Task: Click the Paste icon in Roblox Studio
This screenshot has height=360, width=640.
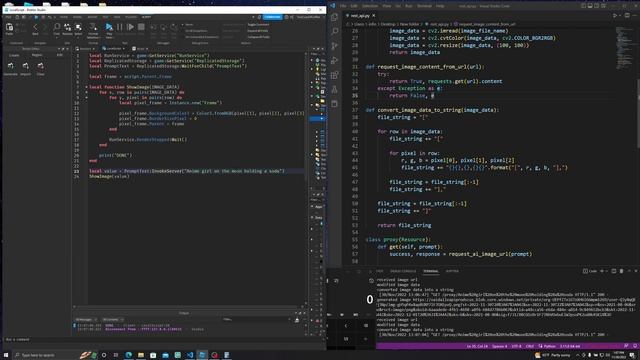Action: coord(9,28)
